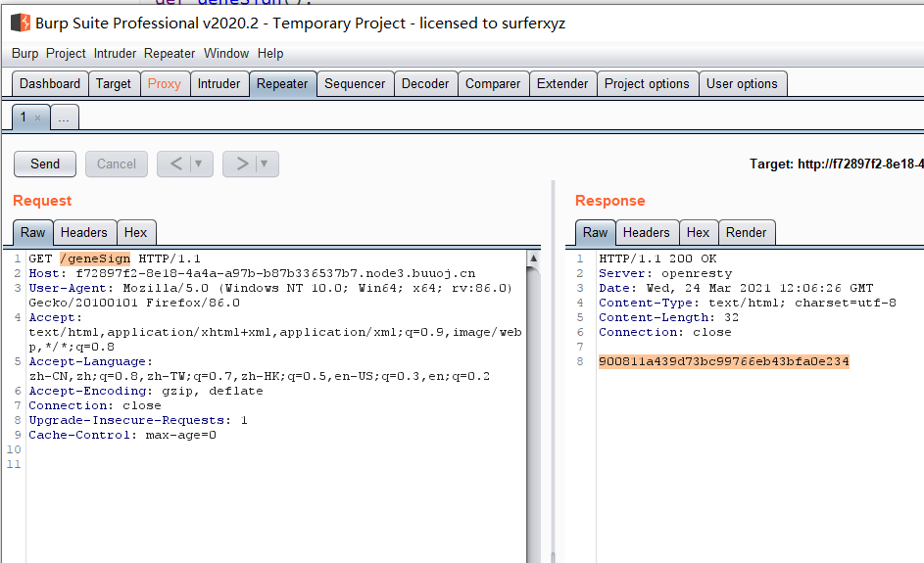Go back to the previous request in history

coord(176,164)
